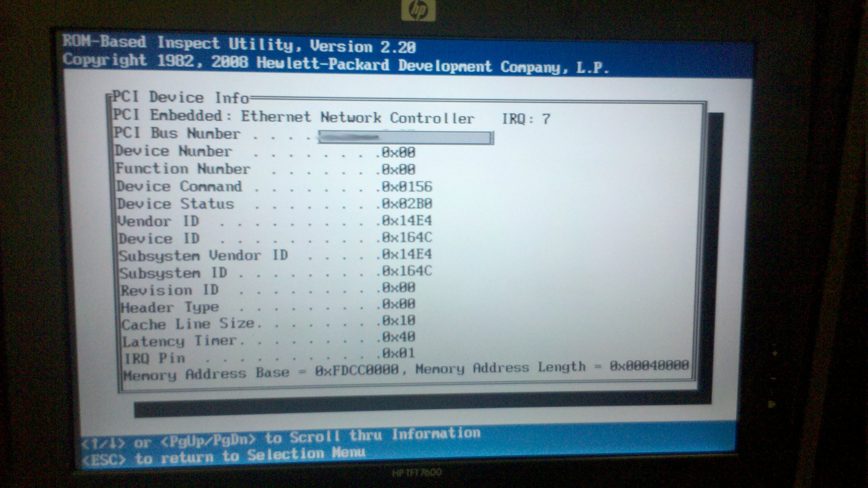Click the Device ID value 0x164C

coord(407,237)
